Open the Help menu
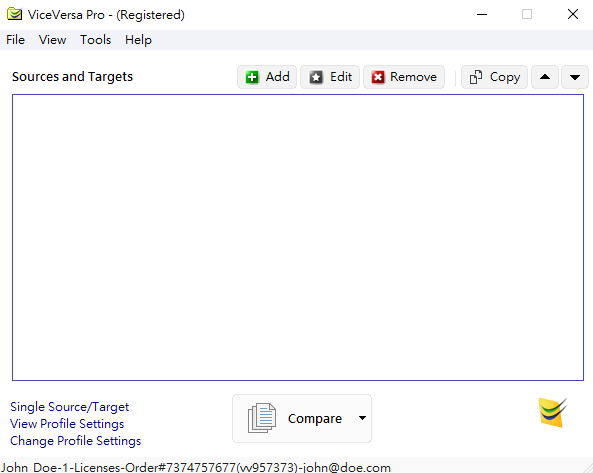 (138, 40)
